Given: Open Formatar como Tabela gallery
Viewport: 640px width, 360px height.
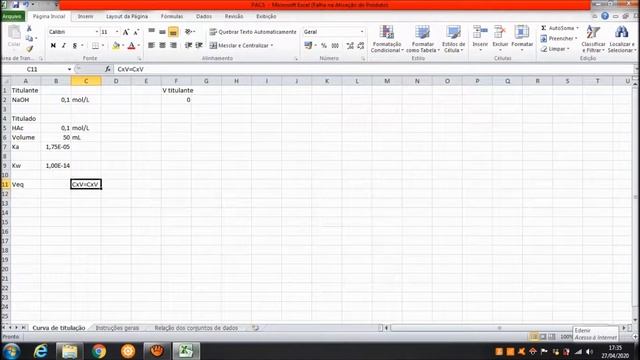Looking at the screenshot, I should click(x=422, y=39).
